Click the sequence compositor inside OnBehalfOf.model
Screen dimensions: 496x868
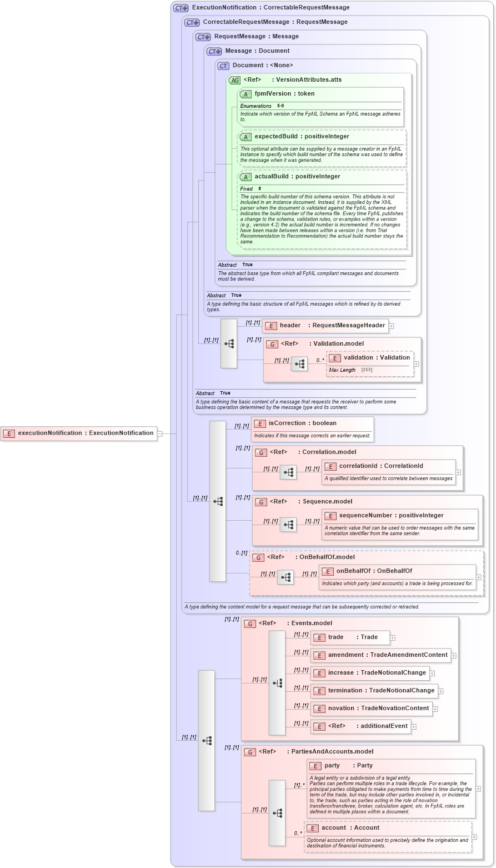coord(285,577)
